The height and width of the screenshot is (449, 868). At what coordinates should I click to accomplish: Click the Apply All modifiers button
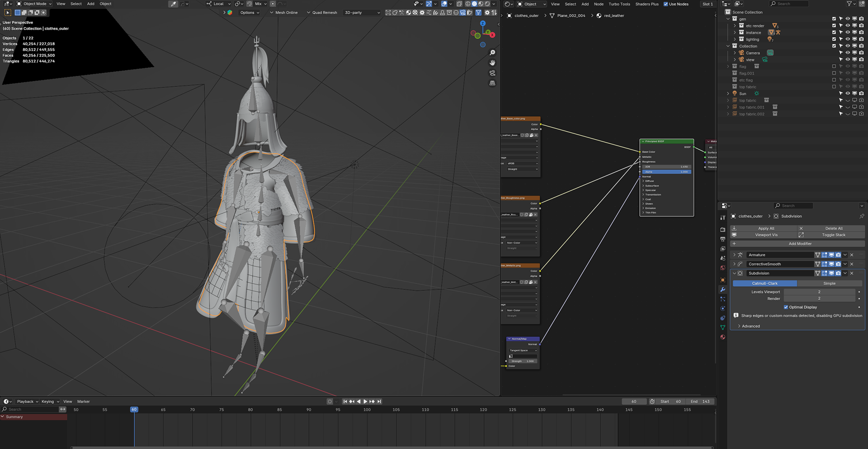click(x=764, y=228)
